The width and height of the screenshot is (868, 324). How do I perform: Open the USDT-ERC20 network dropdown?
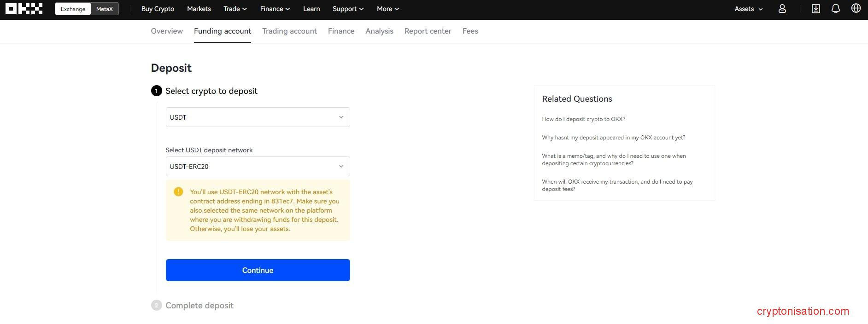258,167
